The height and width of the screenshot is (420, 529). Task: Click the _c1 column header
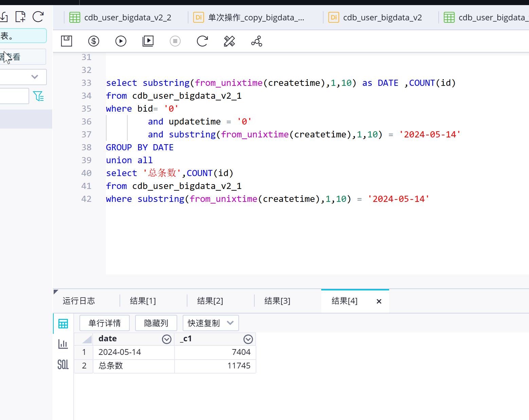215,339
